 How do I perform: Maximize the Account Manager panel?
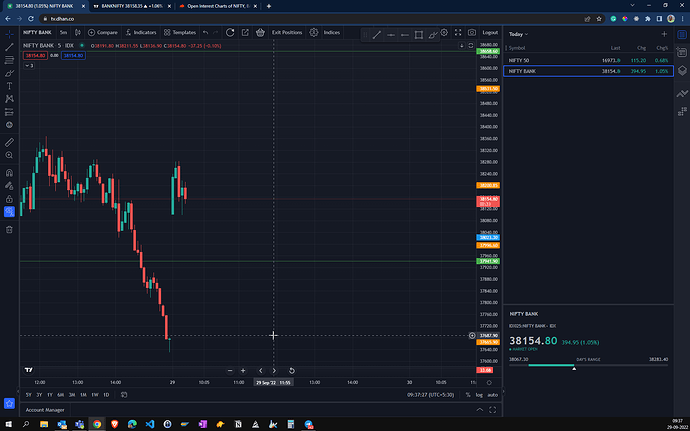pos(492,410)
